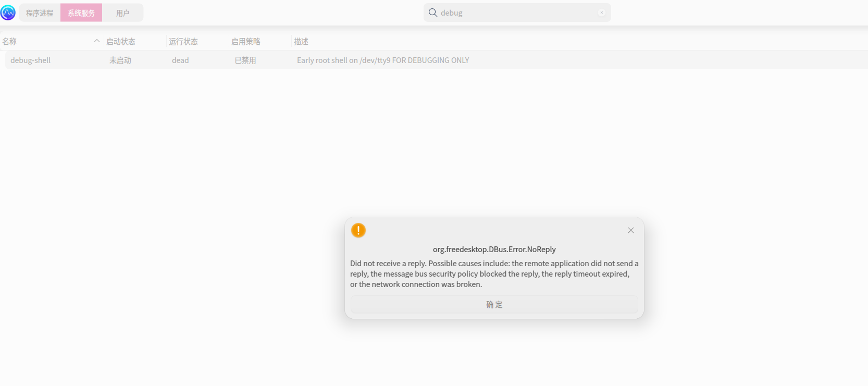Viewport: 868px width, 386px height.
Task: Close the DBus error dialog with X
Action: (x=631, y=230)
